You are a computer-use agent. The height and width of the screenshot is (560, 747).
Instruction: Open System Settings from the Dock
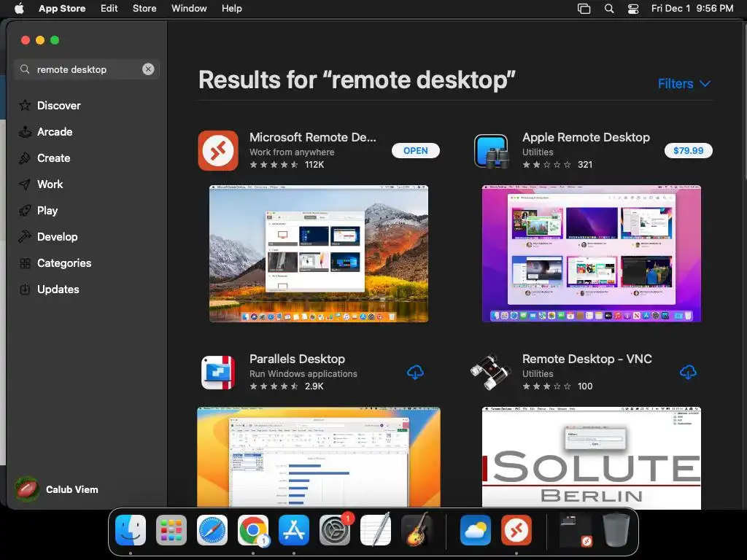click(x=335, y=530)
